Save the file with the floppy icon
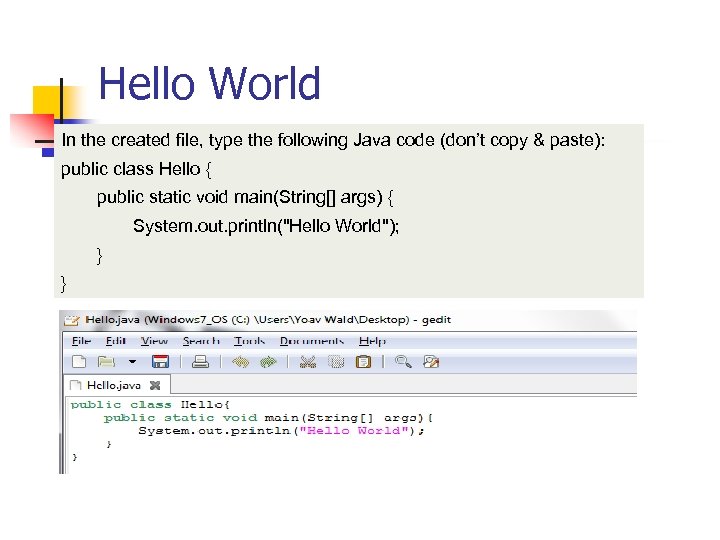The width and height of the screenshot is (720, 540). click(160, 362)
